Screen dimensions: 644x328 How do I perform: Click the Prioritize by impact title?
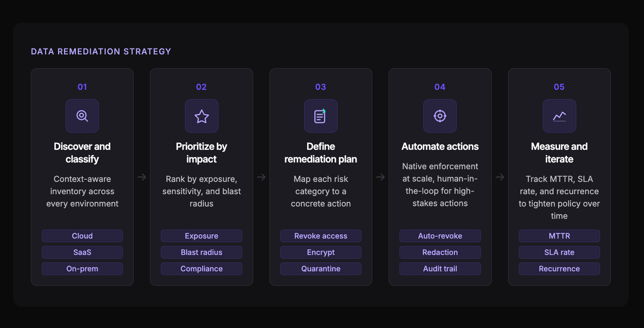(x=201, y=153)
